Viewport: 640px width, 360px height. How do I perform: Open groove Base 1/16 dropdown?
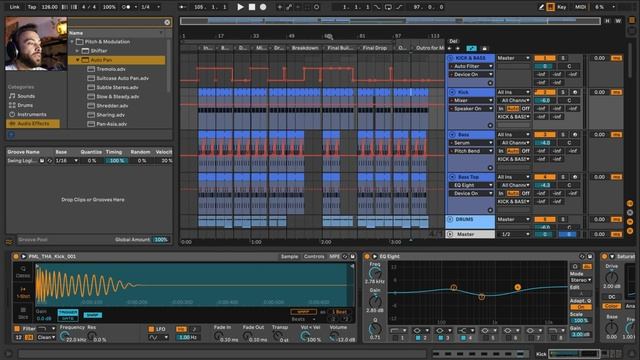point(67,161)
